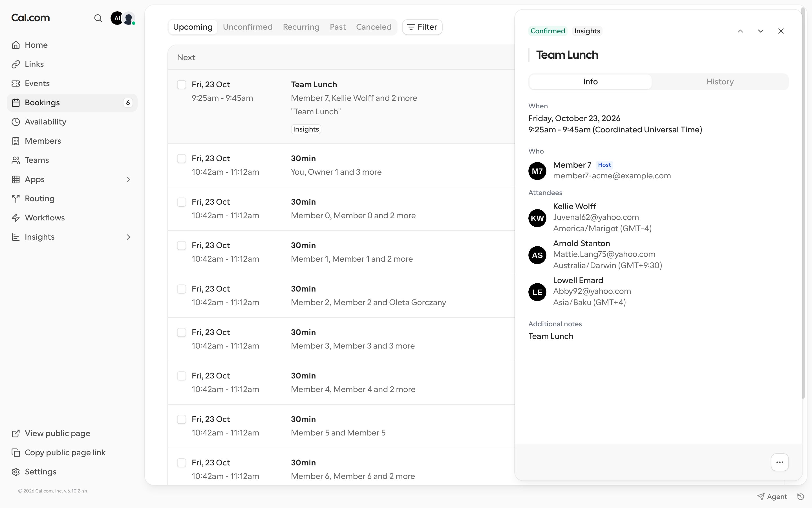
Task: Click the page vertical scrollbar
Action: [803, 203]
